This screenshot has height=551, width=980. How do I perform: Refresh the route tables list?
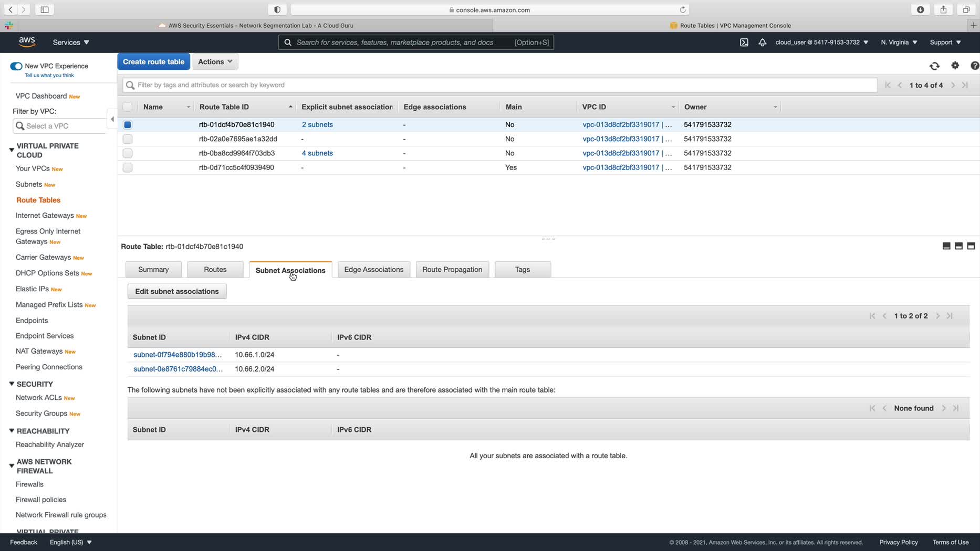click(934, 66)
